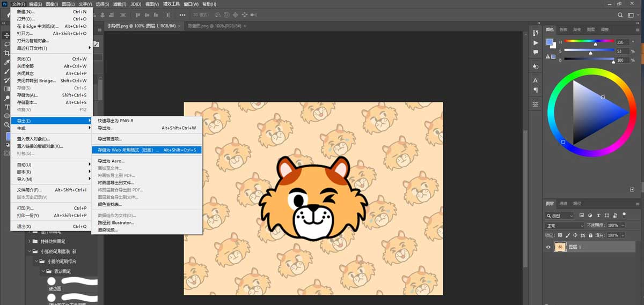Choose 导出为... menu item
Image resolution: width=644 pixels, height=305 pixels.
pyautogui.click(x=147, y=128)
